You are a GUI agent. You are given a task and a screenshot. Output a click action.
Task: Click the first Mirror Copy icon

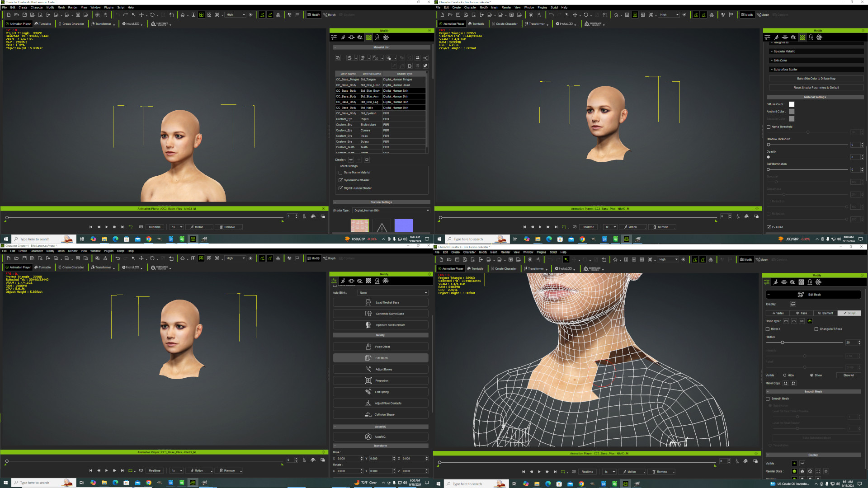pyautogui.click(x=786, y=383)
